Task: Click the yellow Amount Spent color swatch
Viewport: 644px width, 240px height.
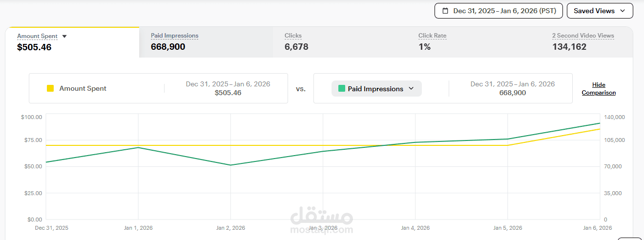Action: point(50,88)
